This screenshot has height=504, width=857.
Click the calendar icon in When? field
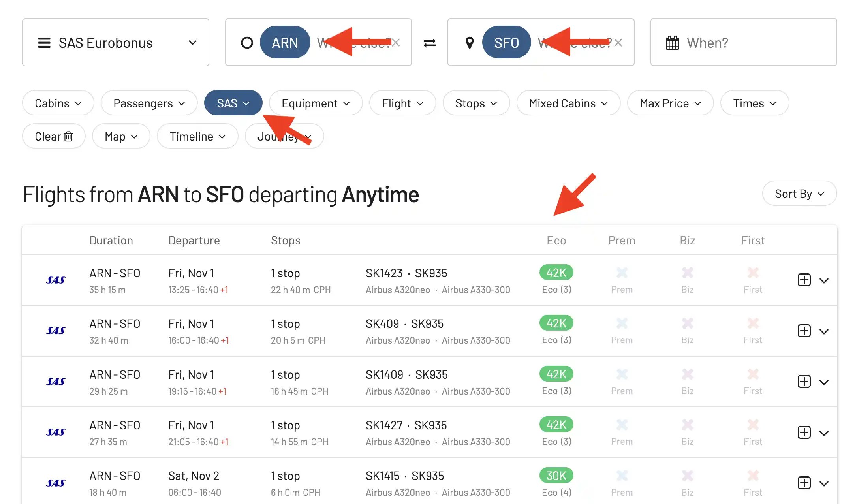pyautogui.click(x=672, y=43)
